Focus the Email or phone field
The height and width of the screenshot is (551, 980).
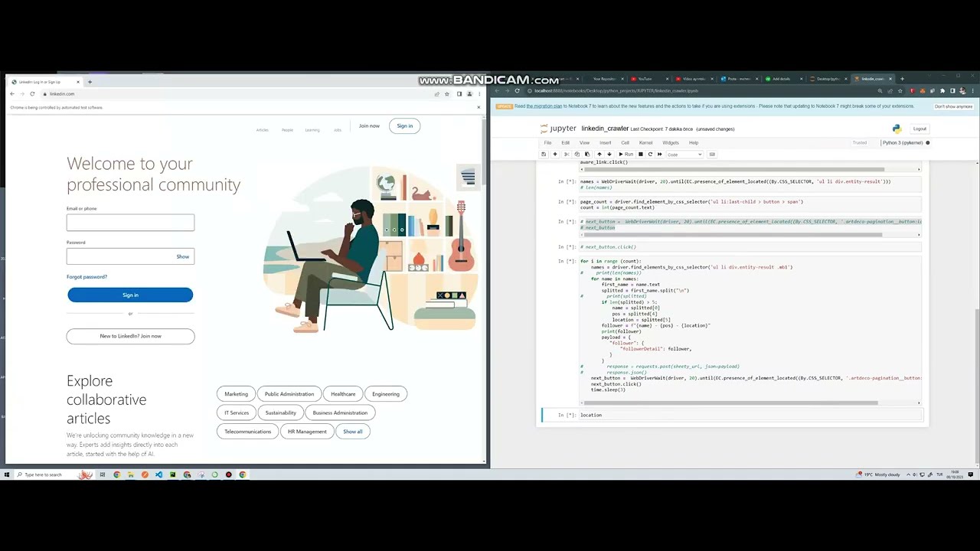pyautogui.click(x=130, y=223)
